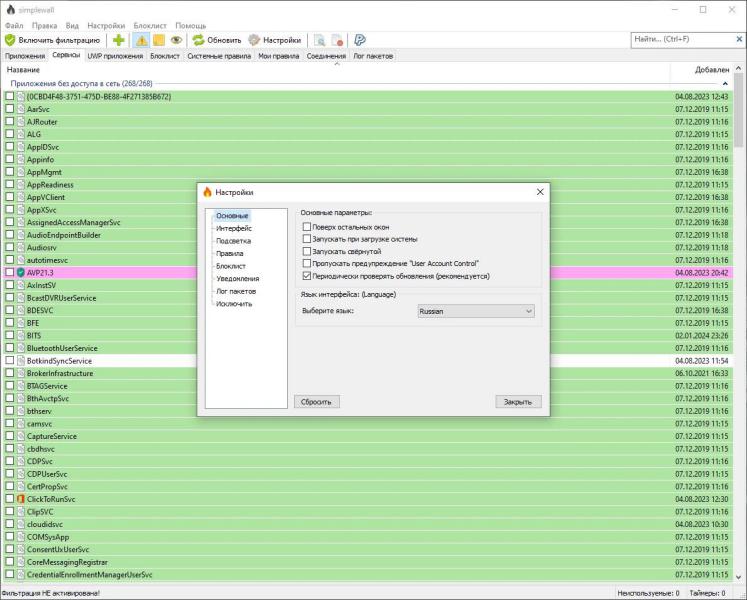Viewport: 747px width, 600px height.
Task: Open the Вид menu
Action: click(x=72, y=25)
